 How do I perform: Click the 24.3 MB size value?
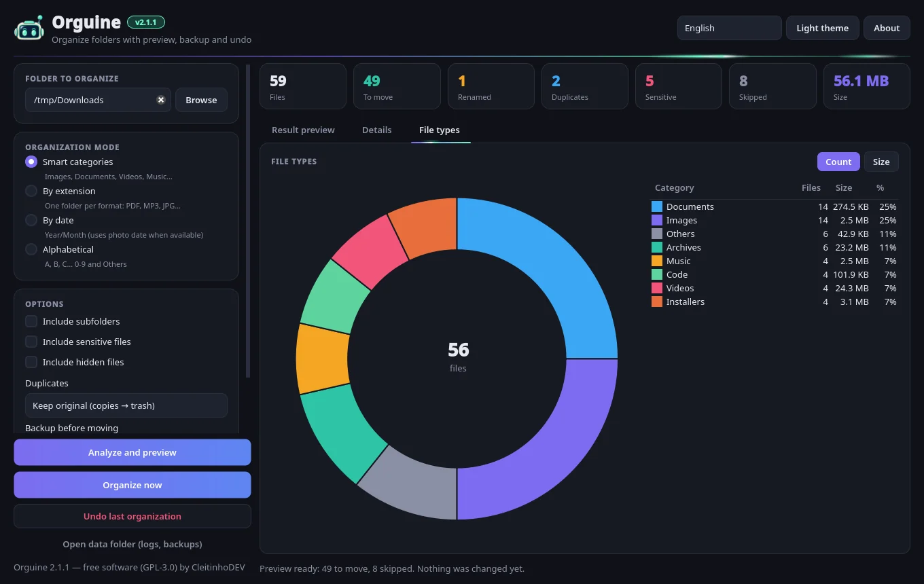[x=853, y=288]
